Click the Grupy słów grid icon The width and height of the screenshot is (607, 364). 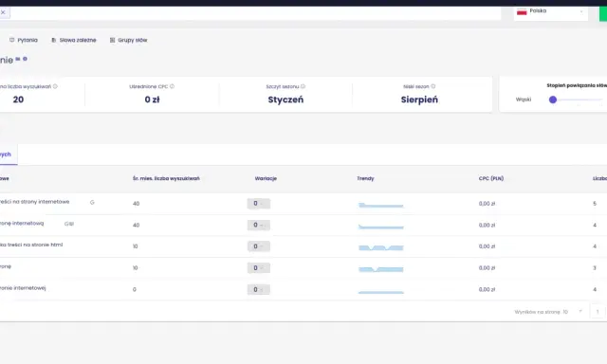pyautogui.click(x=112, y=40)
